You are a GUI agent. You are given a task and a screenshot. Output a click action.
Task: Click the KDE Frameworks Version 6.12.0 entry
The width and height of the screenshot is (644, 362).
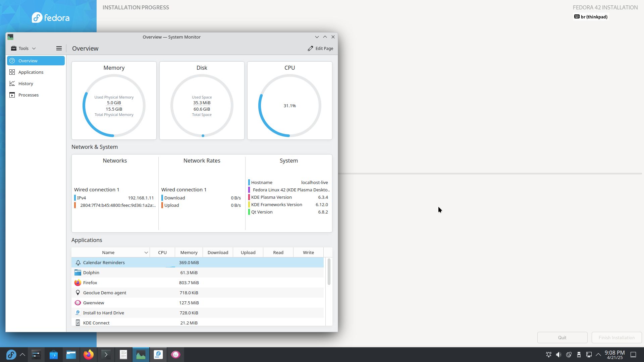288,204
